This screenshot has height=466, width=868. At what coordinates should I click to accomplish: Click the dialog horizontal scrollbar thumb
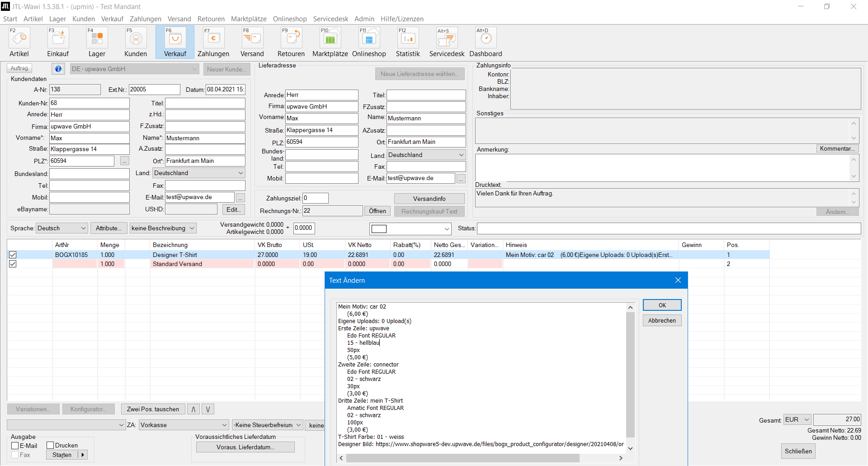(x=462, y=458)
